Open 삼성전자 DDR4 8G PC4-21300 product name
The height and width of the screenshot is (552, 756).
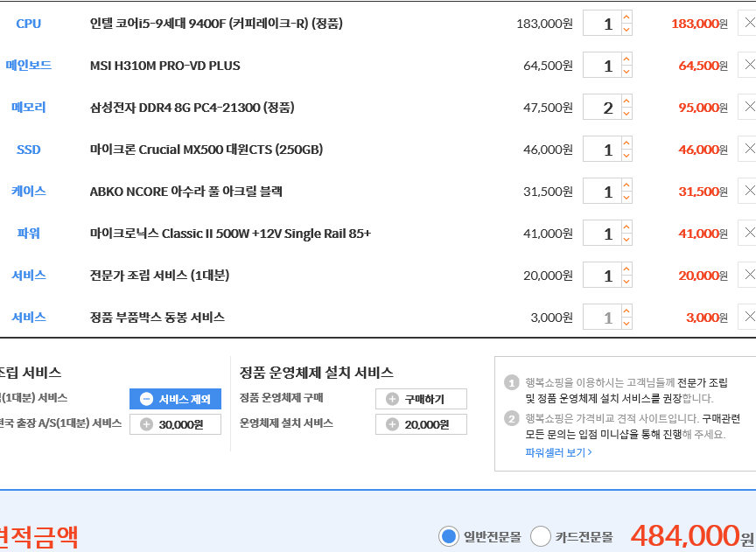tap(192, 107)
